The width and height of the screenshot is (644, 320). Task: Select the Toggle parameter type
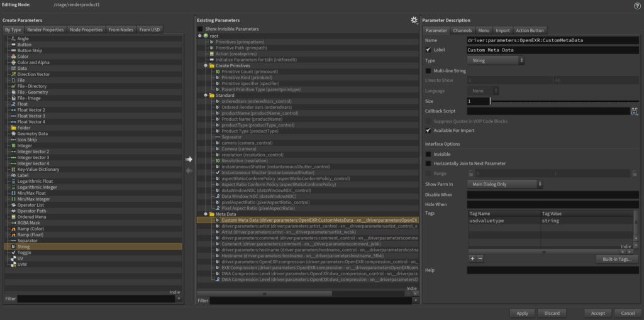coord(24,252)
